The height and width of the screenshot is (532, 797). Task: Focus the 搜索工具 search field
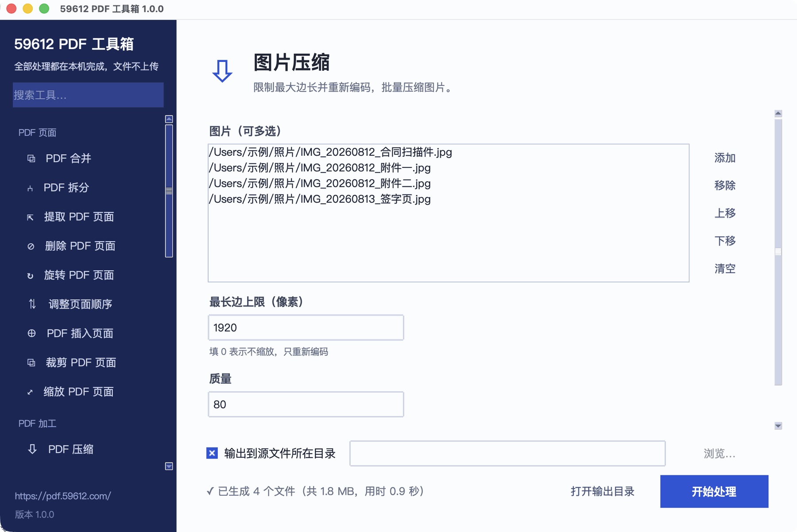(x=88, y=95)
